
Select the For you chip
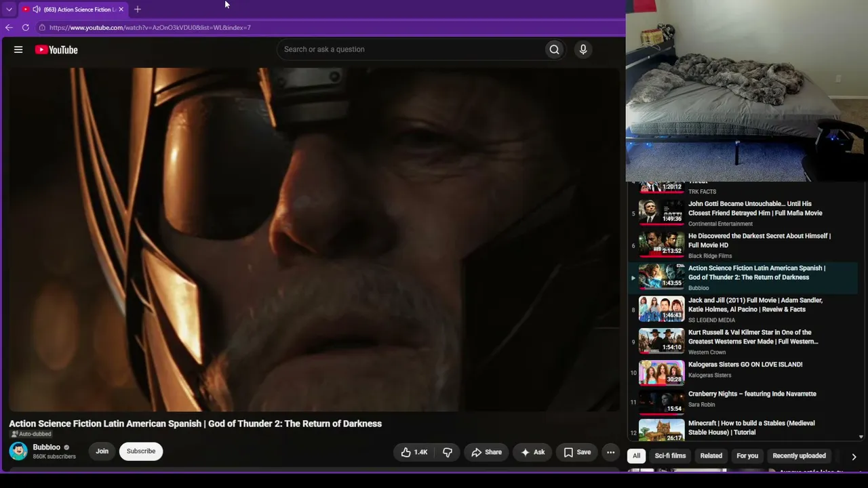coord(747,456)
